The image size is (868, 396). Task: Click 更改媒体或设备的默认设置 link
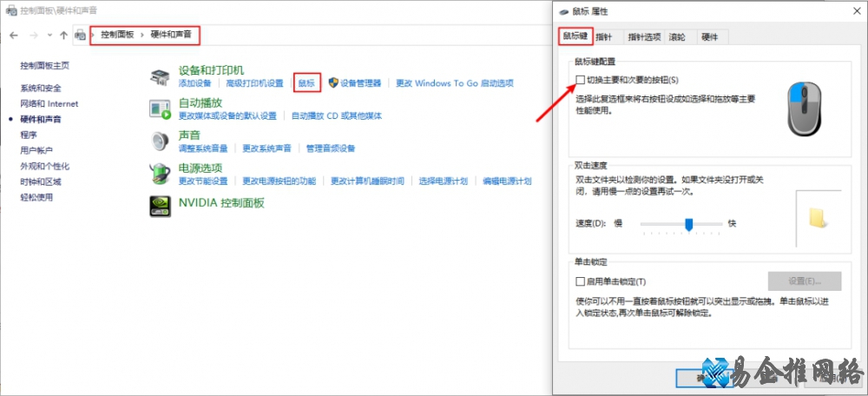point(227,115)
